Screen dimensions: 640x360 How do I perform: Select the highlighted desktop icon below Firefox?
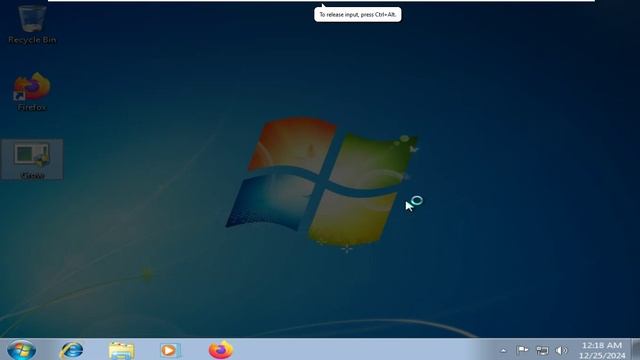32,160
